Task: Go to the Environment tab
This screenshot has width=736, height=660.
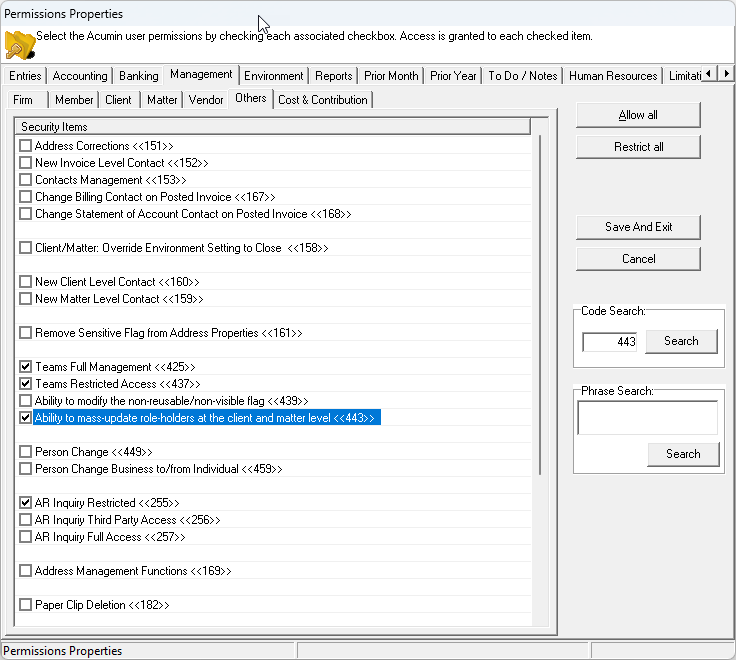Action: click(274, 76)
